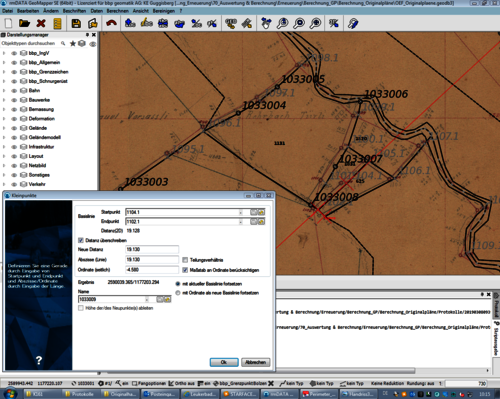Click the red X delete icon
Image resolution: width=500 pixels, height=399 pixels.
point(41,23)
